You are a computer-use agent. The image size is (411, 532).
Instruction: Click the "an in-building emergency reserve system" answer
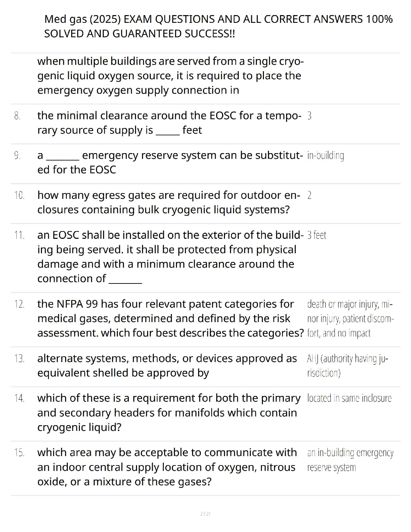(350, 460)
